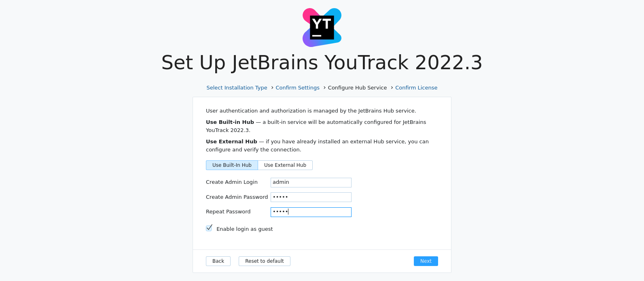
Task: Click the YouTrack YT logo
Action: click(x=322, y=28)
